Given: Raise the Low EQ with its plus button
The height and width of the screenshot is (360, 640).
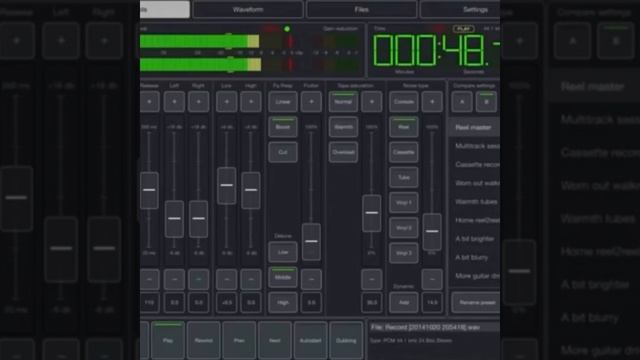Looking at the screenshot, I should 227,102.
